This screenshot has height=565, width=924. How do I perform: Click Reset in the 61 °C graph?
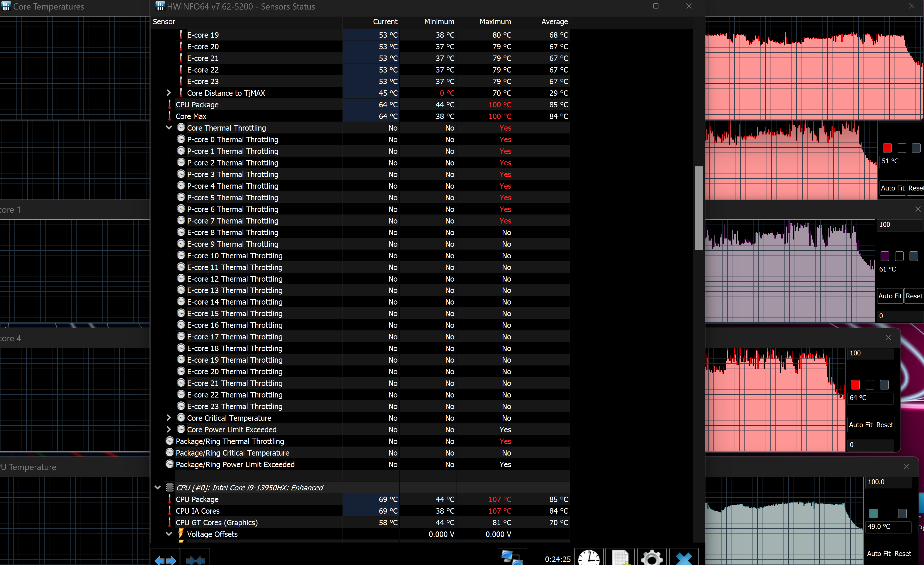[x=914, y=296]
